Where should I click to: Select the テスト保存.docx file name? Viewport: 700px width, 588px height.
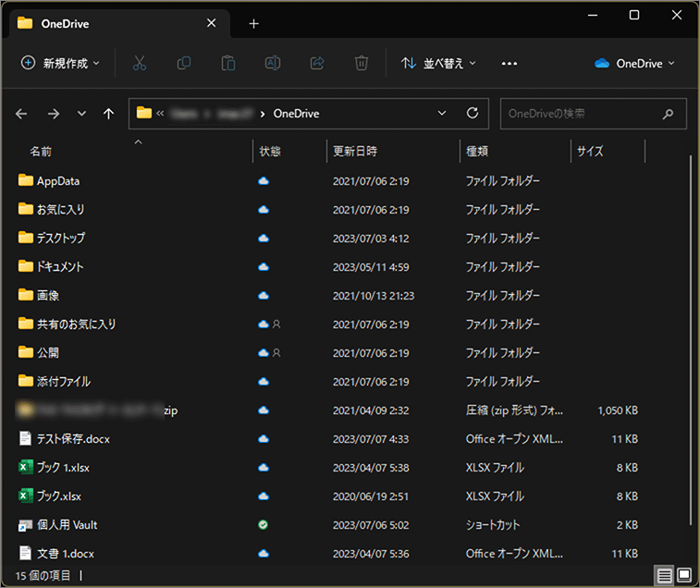coord(73,439)
